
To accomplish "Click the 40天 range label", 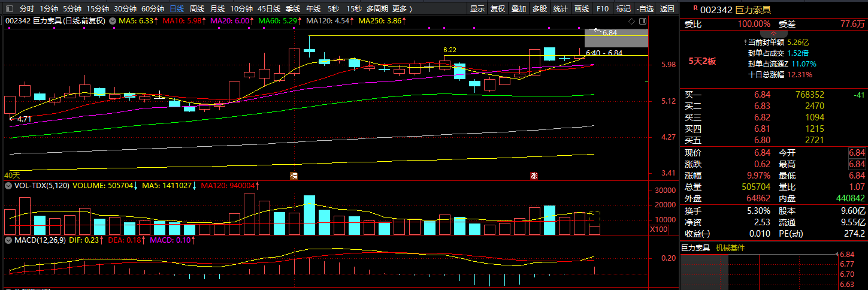I will tap(12, 175).
